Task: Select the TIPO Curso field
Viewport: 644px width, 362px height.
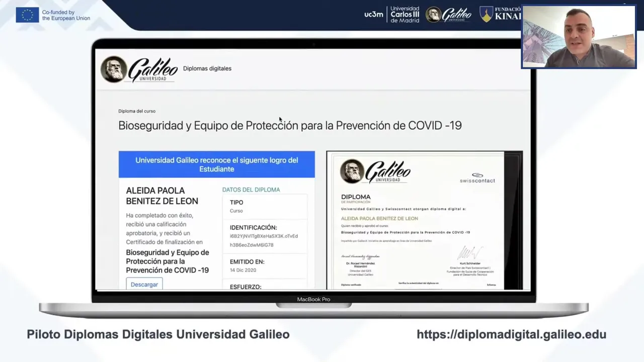Action: click(265, 206)
